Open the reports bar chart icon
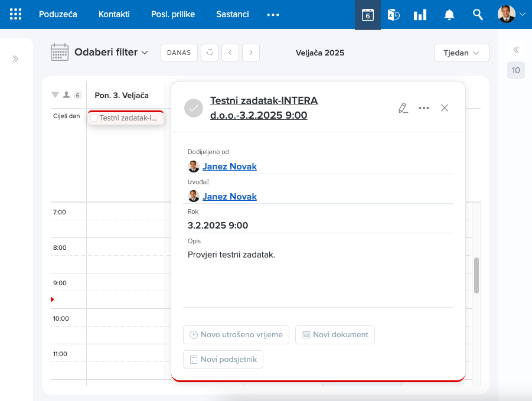This screenshot has width=532, height=401. 420,15
